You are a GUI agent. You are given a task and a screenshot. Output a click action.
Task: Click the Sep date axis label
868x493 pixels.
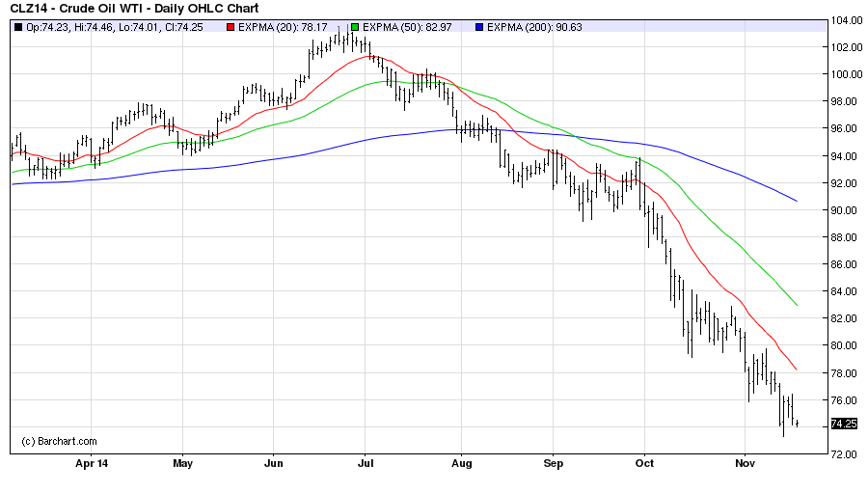[x=553, y=463]
